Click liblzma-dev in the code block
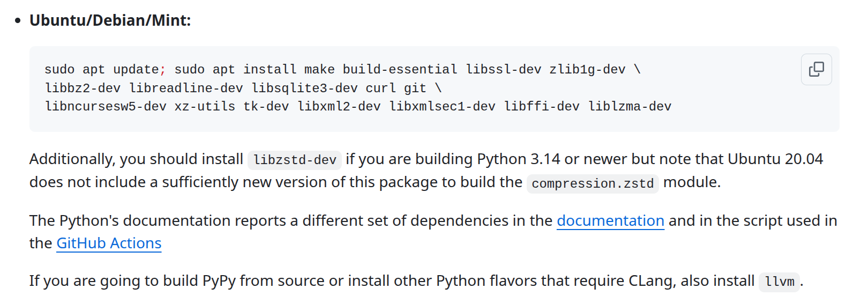 [x=630, y=106]
